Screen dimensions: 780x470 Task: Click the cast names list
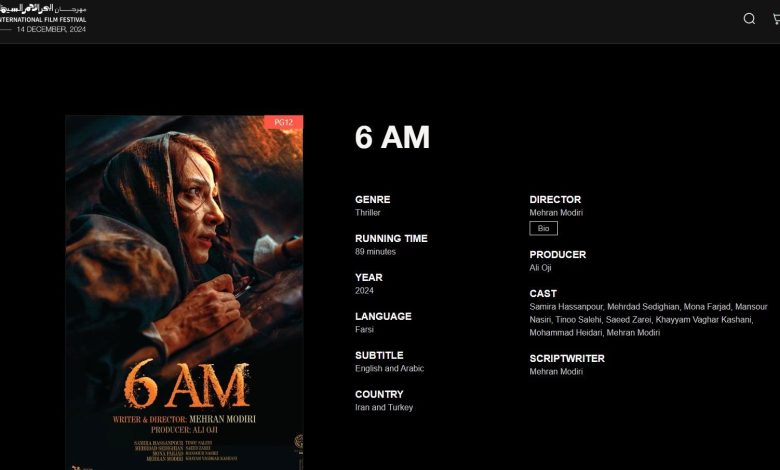point(648,320)
